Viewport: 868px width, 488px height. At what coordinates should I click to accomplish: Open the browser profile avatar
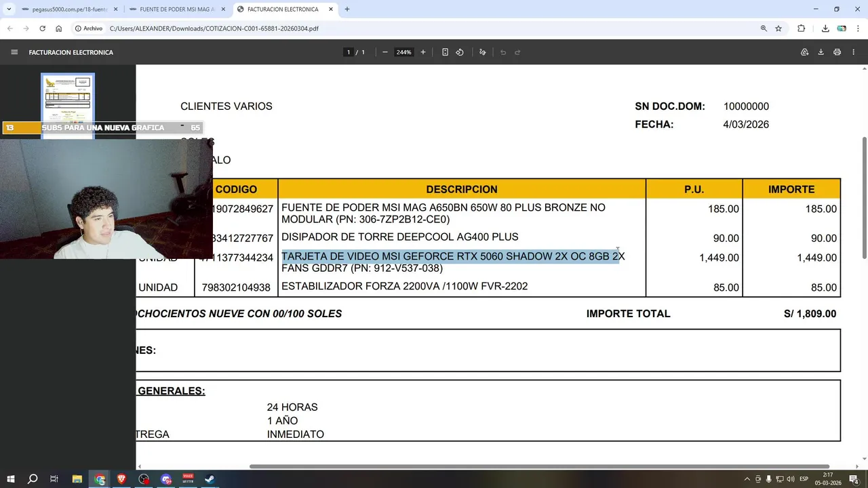(842, 28)
